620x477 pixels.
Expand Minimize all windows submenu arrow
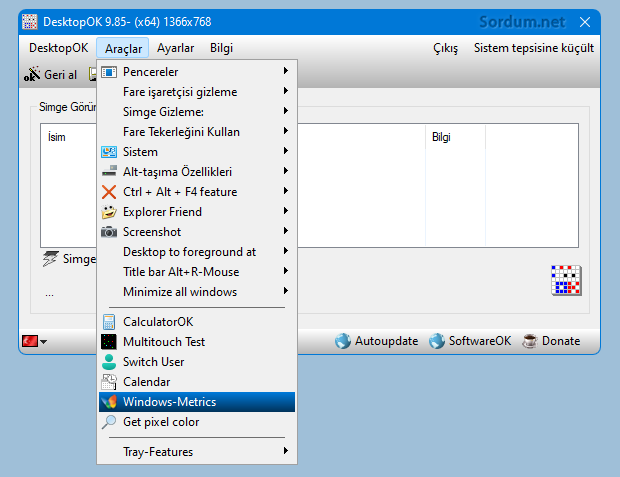point(286,291)
